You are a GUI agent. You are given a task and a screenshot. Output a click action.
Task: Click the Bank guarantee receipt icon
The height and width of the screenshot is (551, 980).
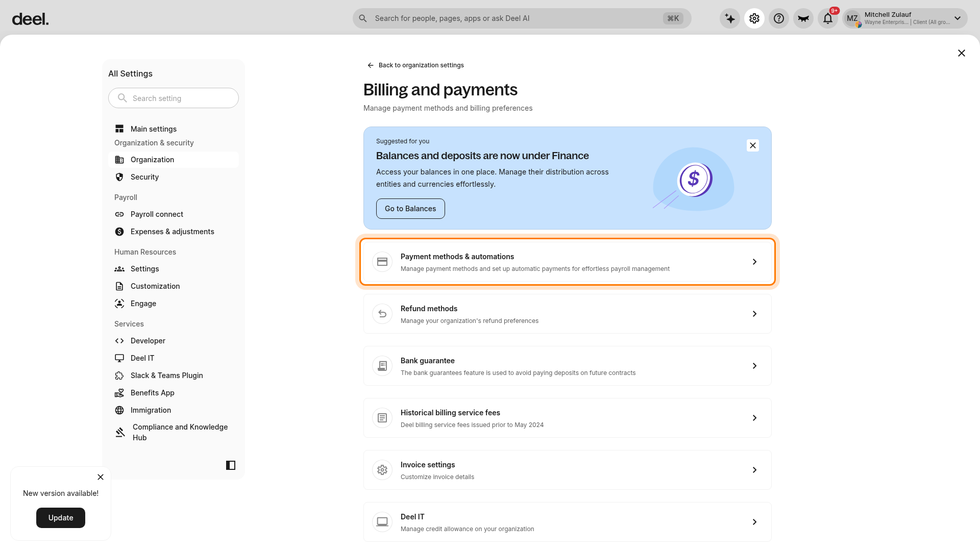[382, 366]
